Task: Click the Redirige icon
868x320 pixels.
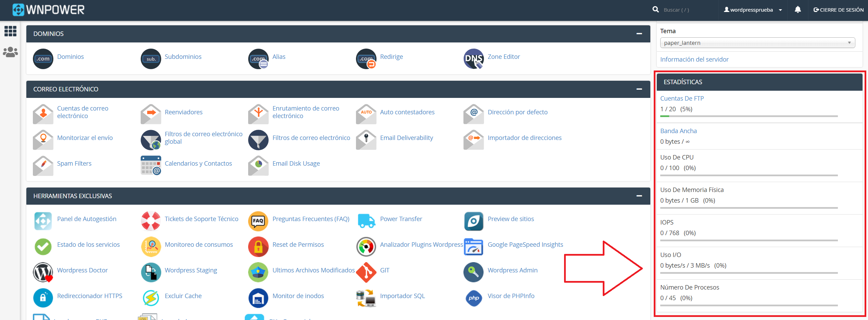Action: coord(366,59)
